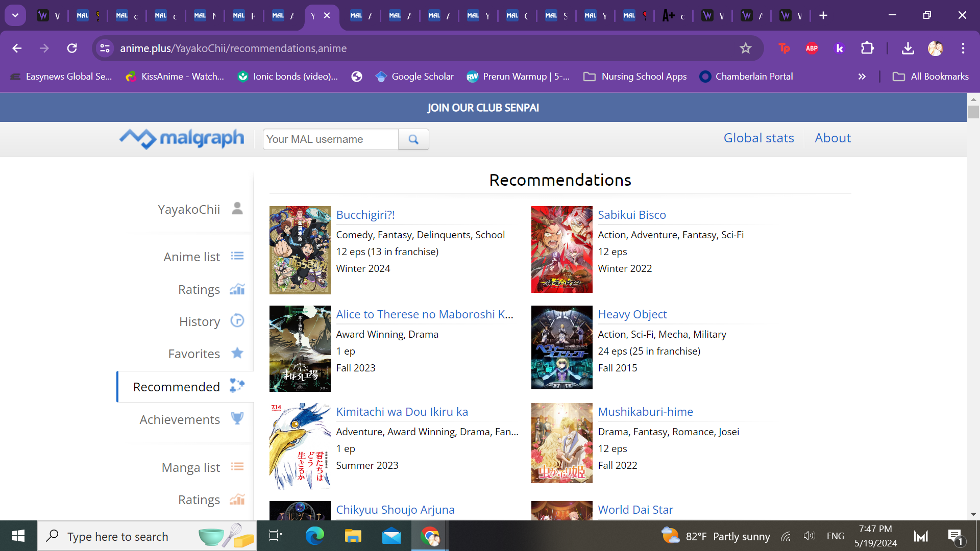The width and height of the screenshot is (980, 551).
Task: Click the AdBlock Plus extension icon
Action: click(x=812, y=48)
